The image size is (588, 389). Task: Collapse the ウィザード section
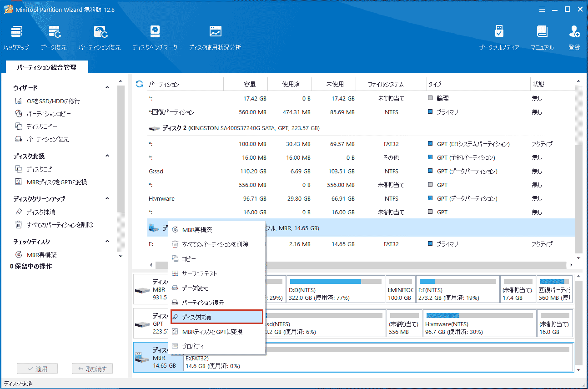click(x=107, y=87)
